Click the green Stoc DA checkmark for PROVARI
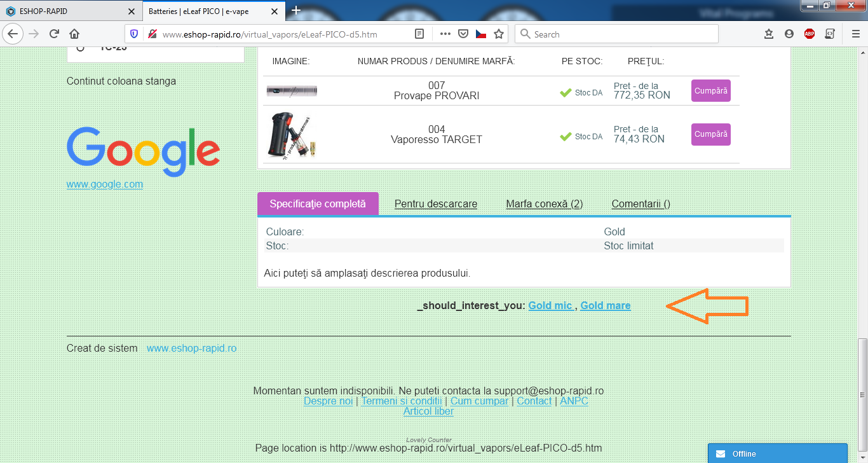This screenshot has height=463, width=868. tap(566, 93)
